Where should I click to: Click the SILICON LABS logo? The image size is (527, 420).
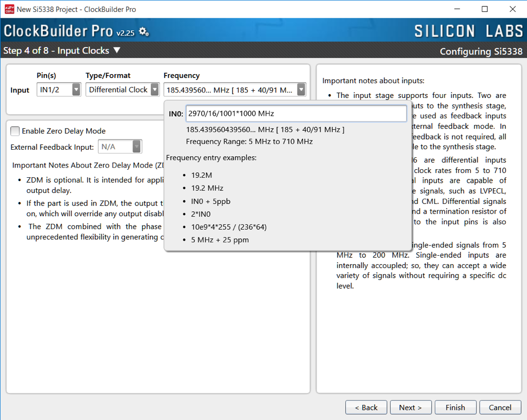(x=469, y=31)
